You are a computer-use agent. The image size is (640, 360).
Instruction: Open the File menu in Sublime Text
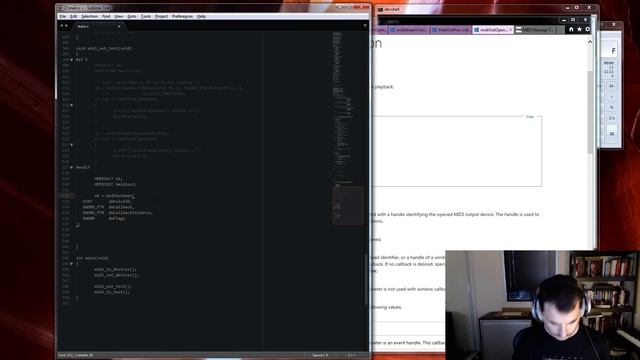(x=62, y=16)
